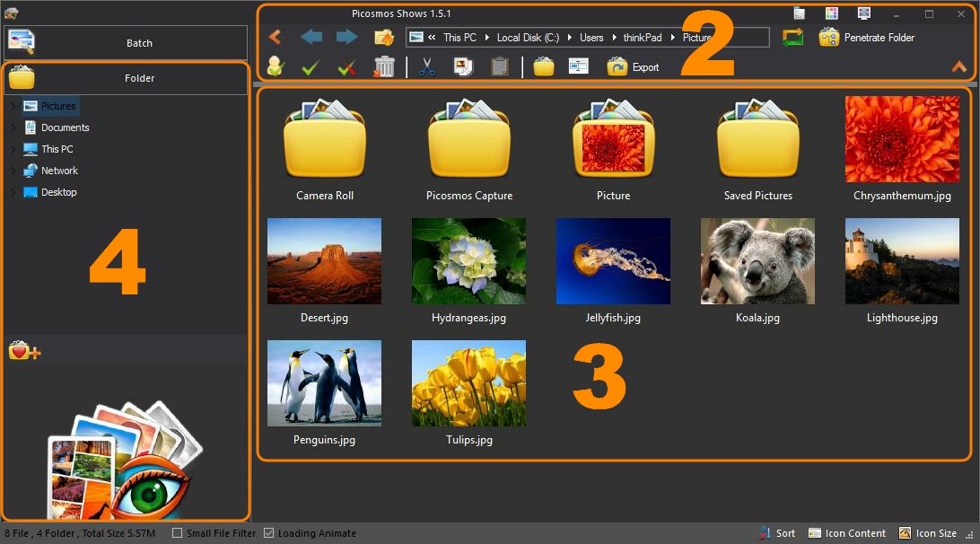Expand the Network tree node

click(13, 171)
